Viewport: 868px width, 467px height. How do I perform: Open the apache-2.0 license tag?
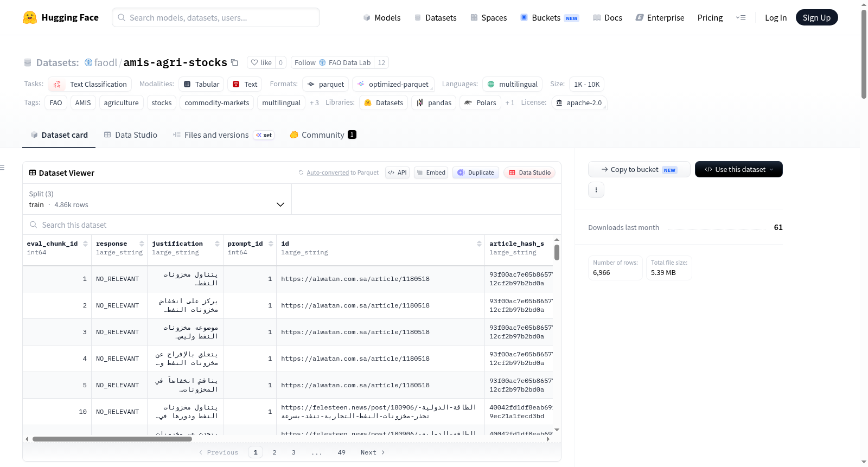pyautogui.click(x=579, y=103)
